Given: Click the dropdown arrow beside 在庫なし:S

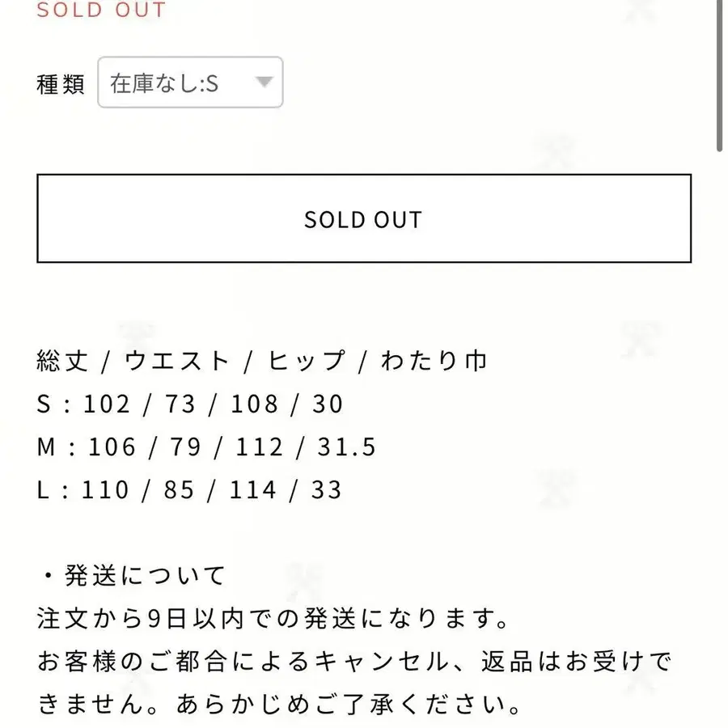Looking at the screenshot, I should tap(264, 82).
